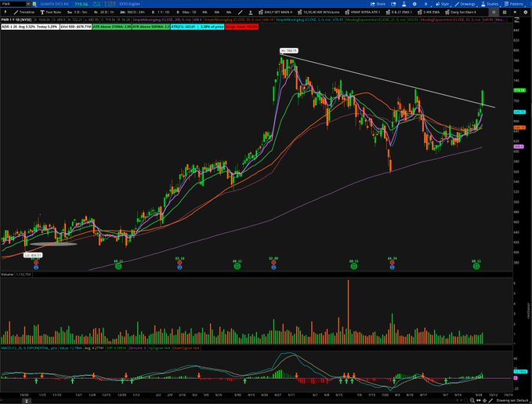Click the horizontal pan arrows icon at bottom
Image resolution: width=532 pixels, height=404 pixels.
coord(479,401)
